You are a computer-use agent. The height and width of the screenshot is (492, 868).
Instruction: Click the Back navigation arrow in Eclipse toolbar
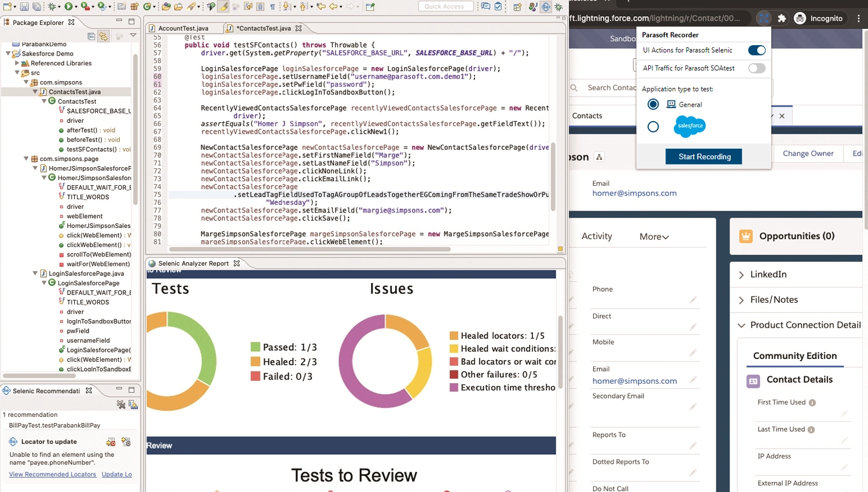(334, 7)
